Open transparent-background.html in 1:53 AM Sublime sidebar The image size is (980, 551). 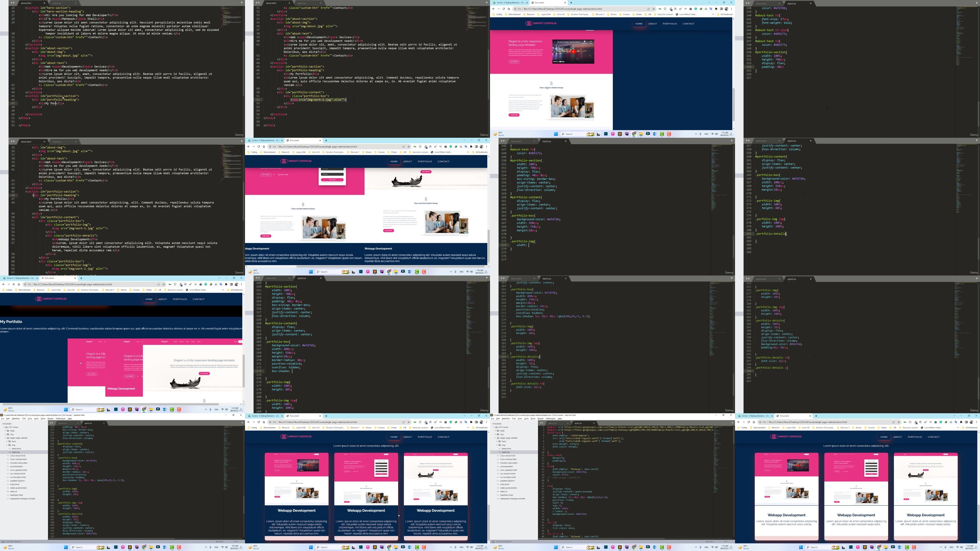(x=512, y=499)
